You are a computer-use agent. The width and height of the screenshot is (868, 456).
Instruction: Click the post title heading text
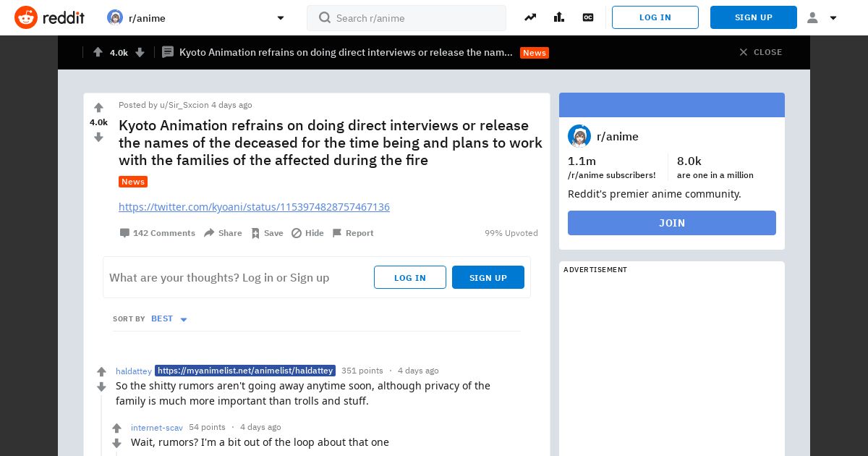[331, 143]
